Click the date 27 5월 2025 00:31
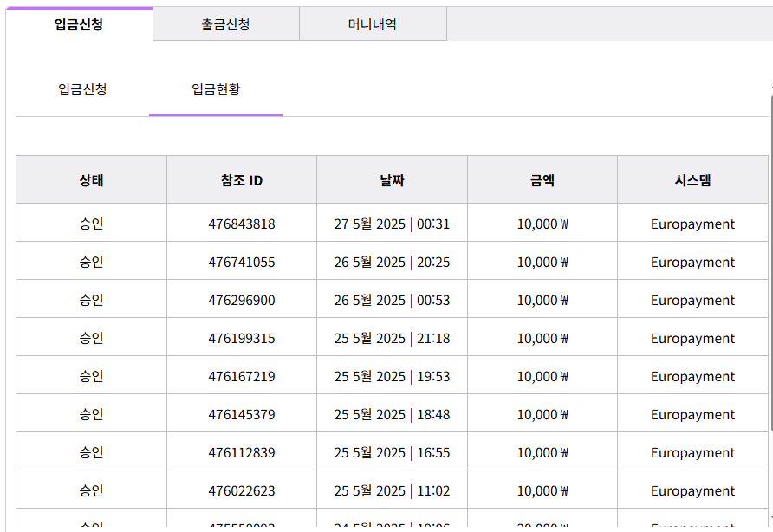The width and height of the screenshot is (773, 532). tap(392, 224)
